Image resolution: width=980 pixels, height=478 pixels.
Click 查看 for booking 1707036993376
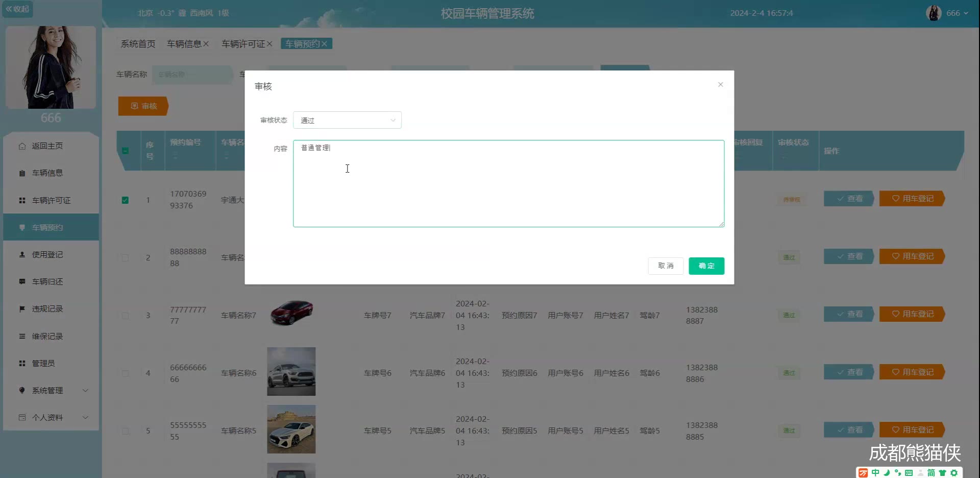click(x=849, y=199)
